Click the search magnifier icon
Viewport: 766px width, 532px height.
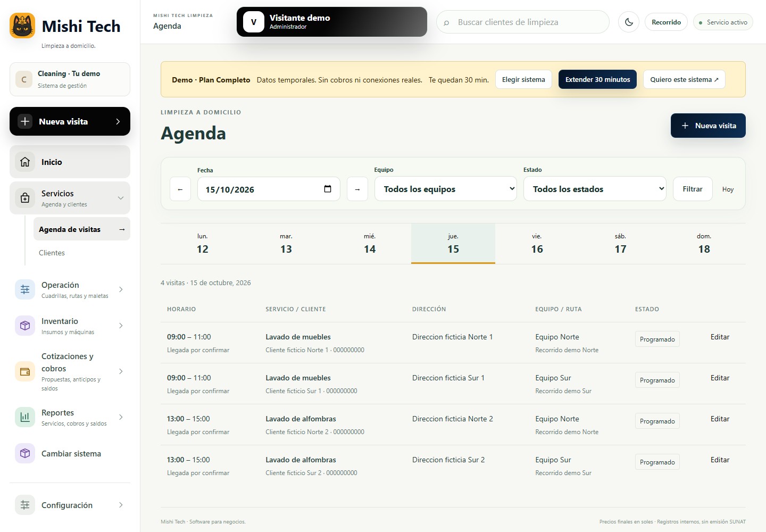[x=446, y=22]
